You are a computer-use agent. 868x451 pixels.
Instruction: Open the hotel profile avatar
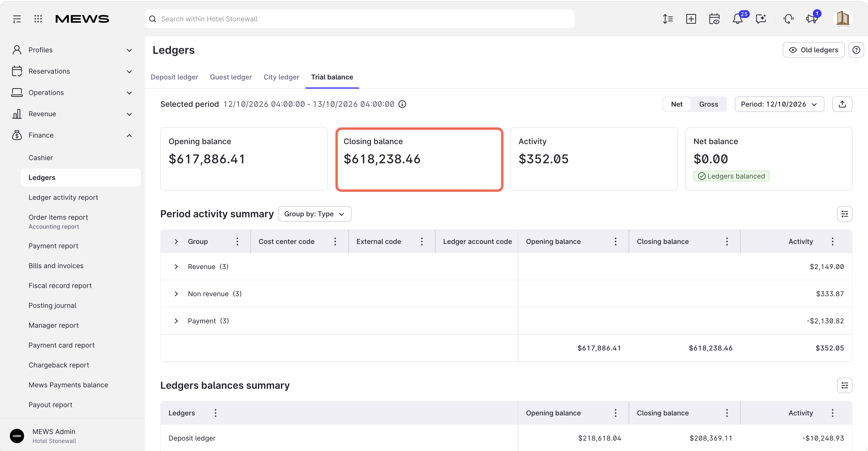[843, 19]
